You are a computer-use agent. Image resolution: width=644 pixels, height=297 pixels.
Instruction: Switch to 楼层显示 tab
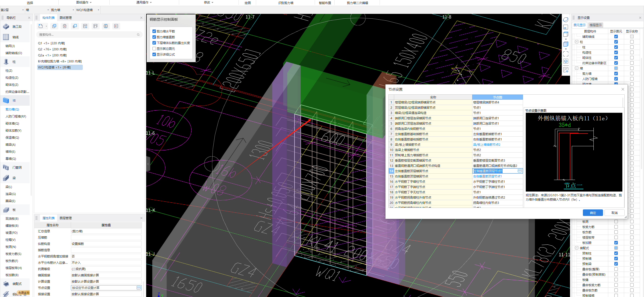[x=596, y=25]
